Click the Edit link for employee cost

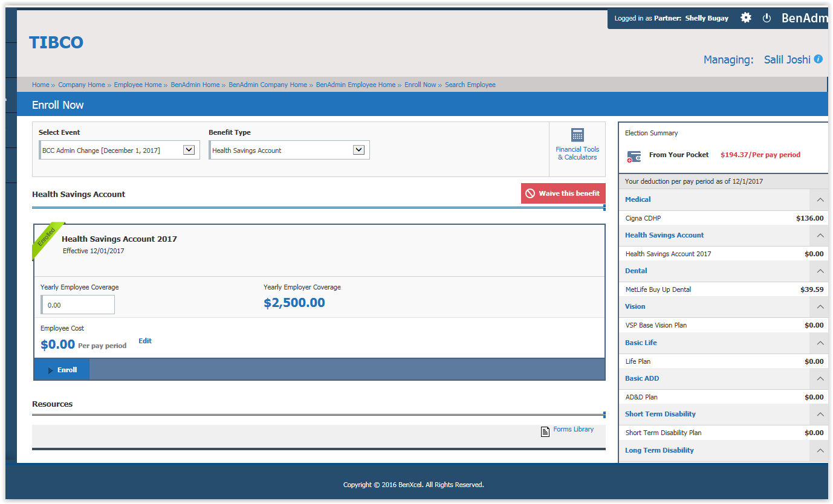coord(145,341)
